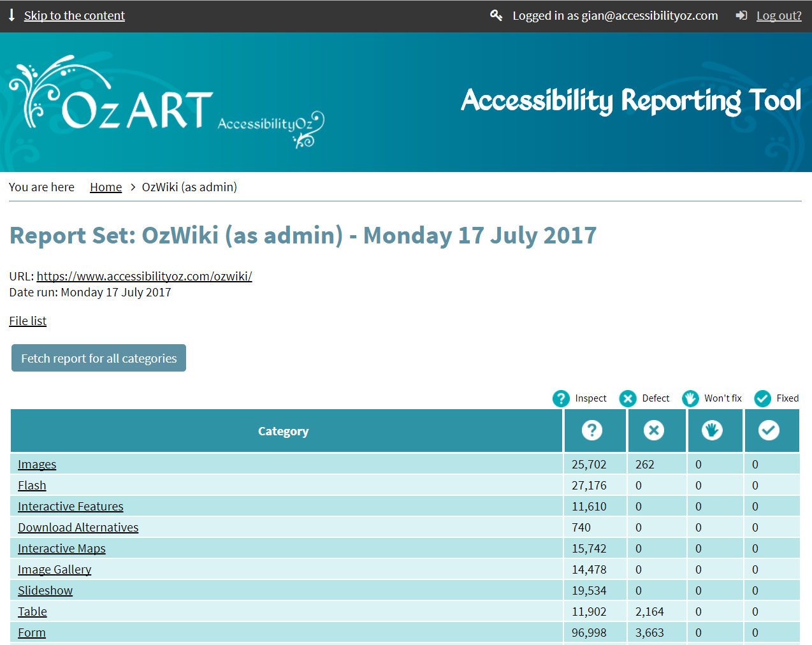Click the log out arrow icon
This screenshot has height=645, width=812.
click(741, 15)
